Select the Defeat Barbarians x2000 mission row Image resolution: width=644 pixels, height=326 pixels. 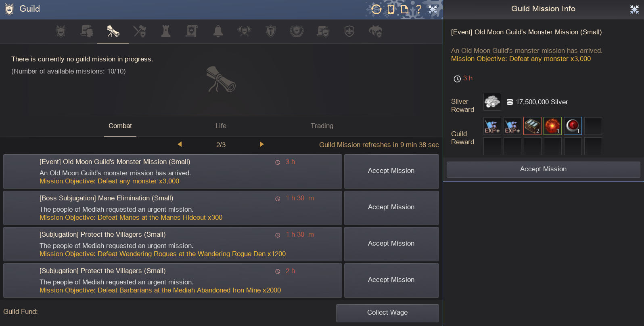tap(172, 280)
